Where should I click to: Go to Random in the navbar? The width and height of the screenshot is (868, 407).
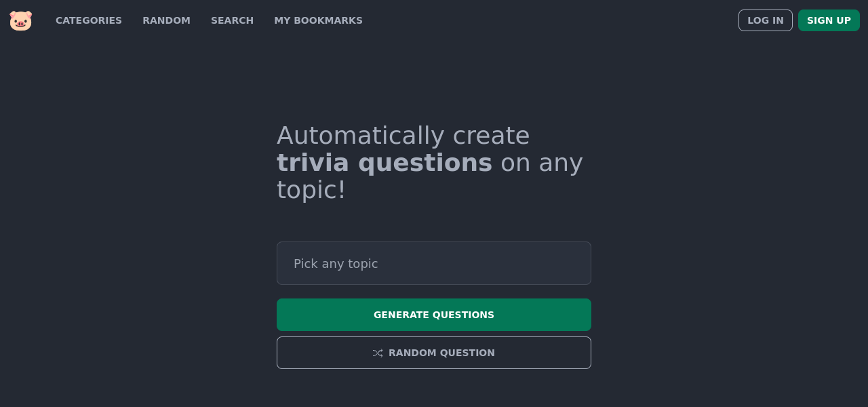pyautogui.click(x=166, y=20)
